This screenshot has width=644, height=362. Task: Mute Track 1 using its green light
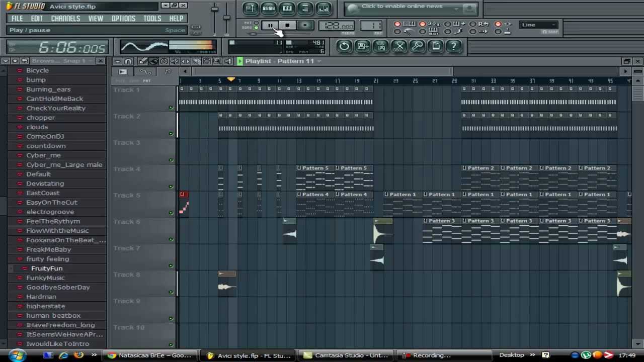coord(171,107)
